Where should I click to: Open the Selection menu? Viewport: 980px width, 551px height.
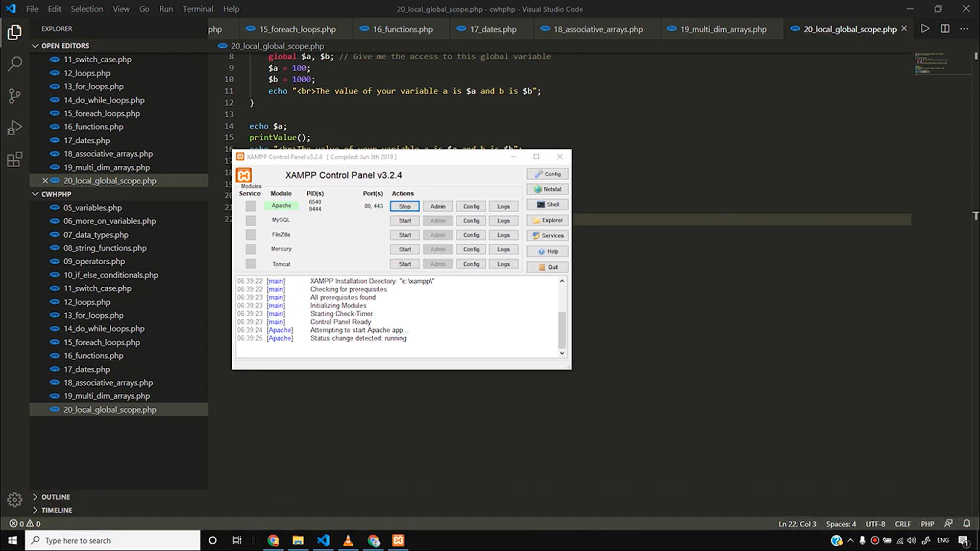coord(87,9)
